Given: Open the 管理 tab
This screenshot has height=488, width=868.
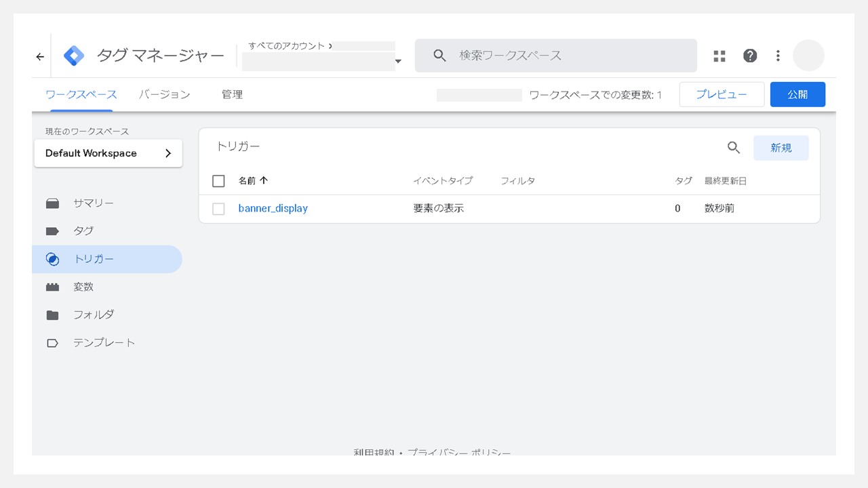Looking at the screenshot, I should point(232,94).
